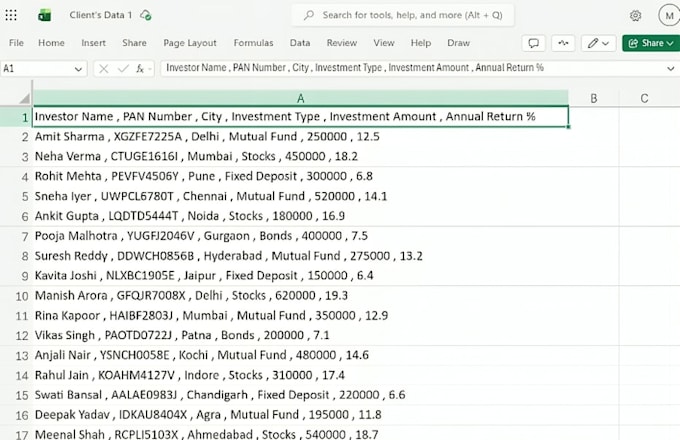Select the Sneha Iyer data cell
The image size is (680, 440).
(x=301, y=196)
